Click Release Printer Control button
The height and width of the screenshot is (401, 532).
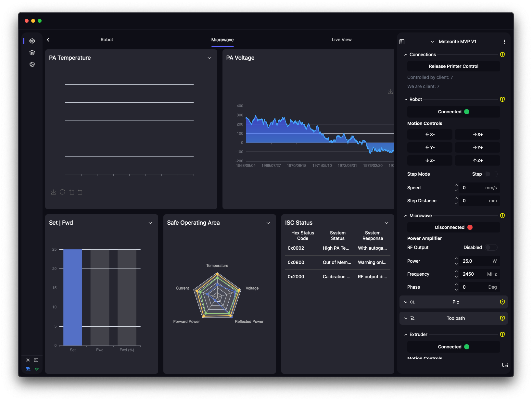point(453,66)
